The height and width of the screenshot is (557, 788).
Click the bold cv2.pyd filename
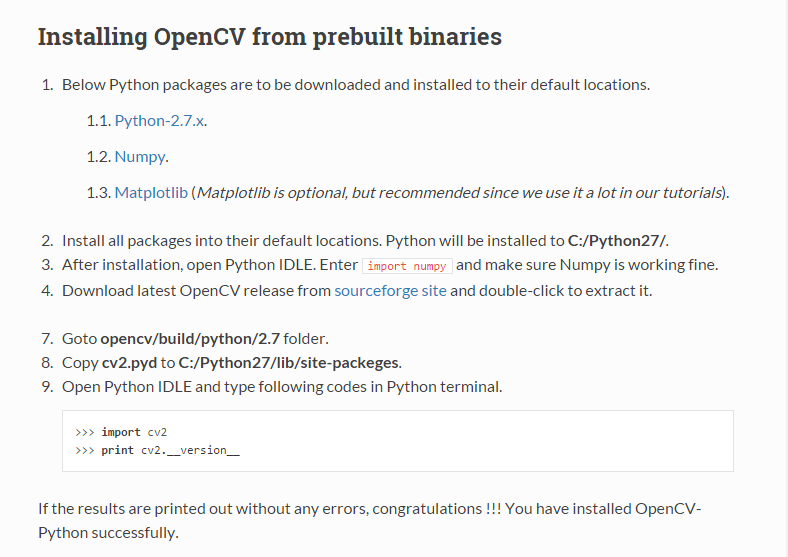click(x=130, y=363)
